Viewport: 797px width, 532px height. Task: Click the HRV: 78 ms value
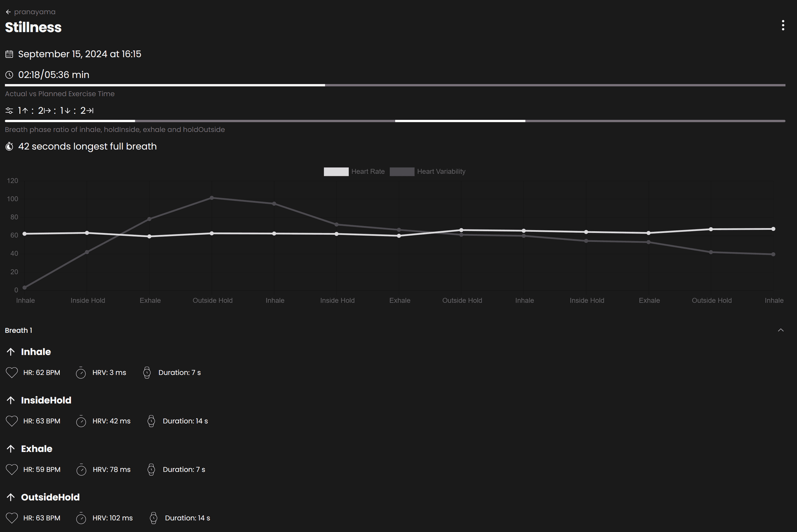(112, 470)
